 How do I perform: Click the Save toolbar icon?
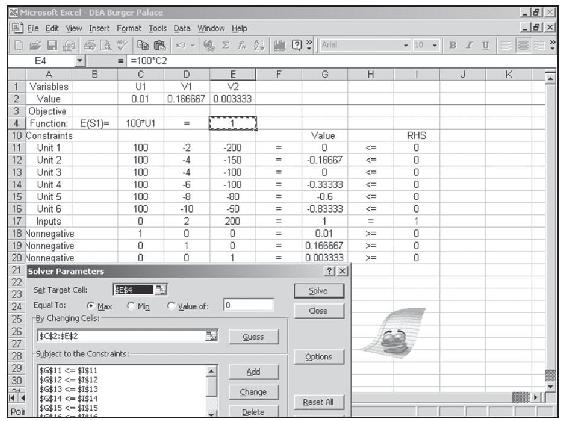(52, 45)
